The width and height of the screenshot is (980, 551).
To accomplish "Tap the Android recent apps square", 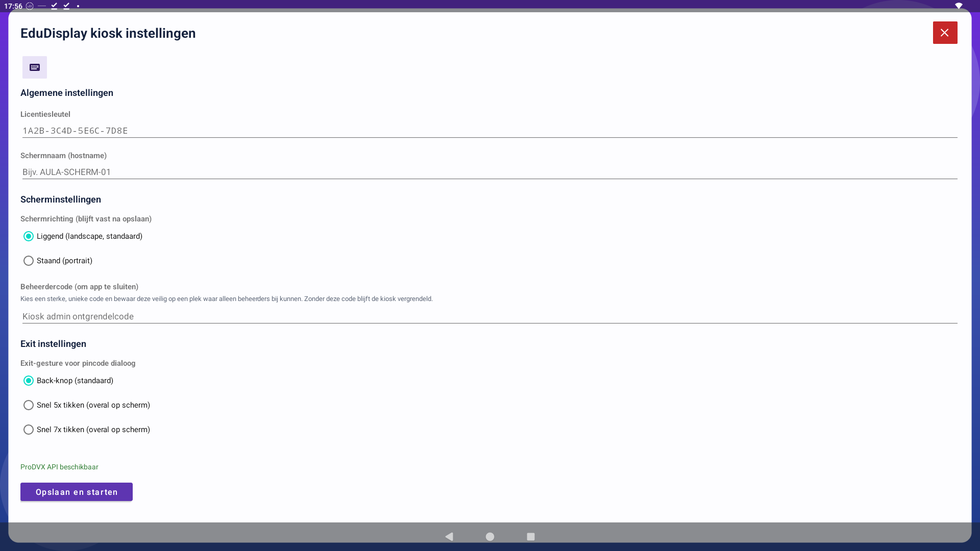I will click(531, 537).
